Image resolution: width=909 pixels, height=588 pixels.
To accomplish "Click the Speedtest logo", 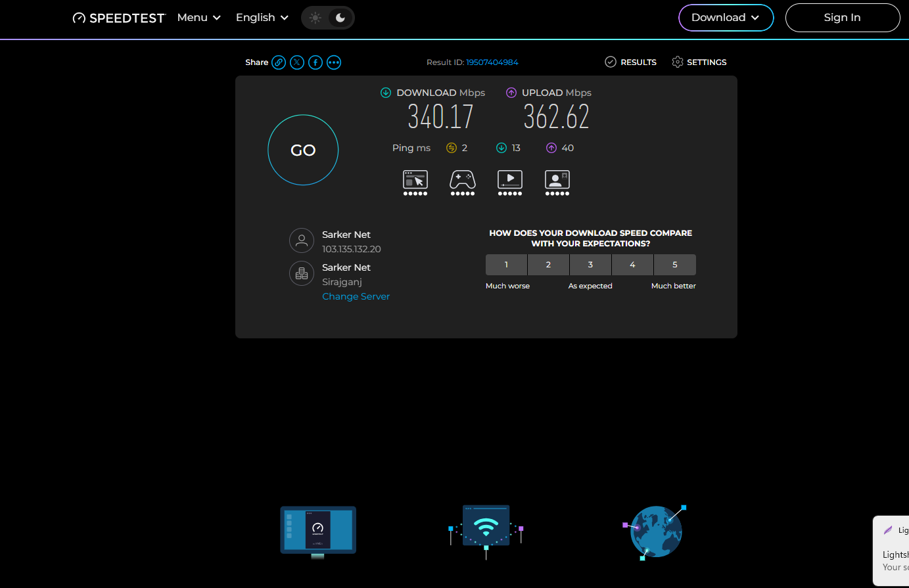I will click(x=119, y=18).
